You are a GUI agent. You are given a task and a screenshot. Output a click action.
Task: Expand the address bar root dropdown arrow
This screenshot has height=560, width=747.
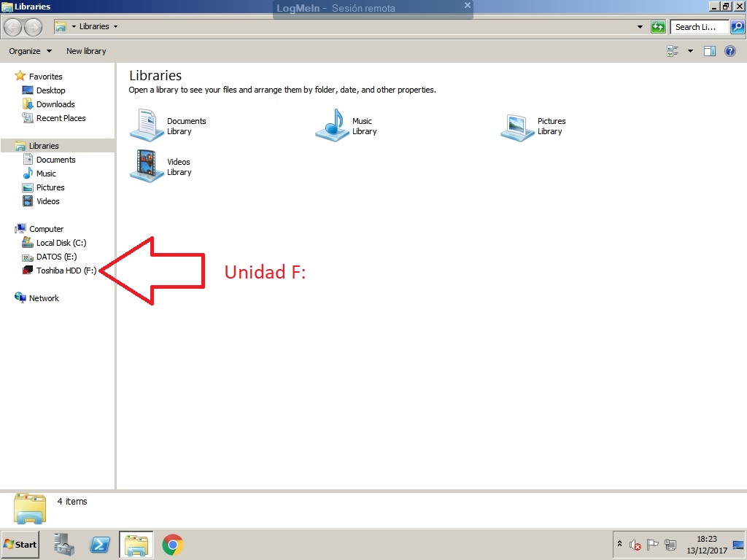pos(74,27)
